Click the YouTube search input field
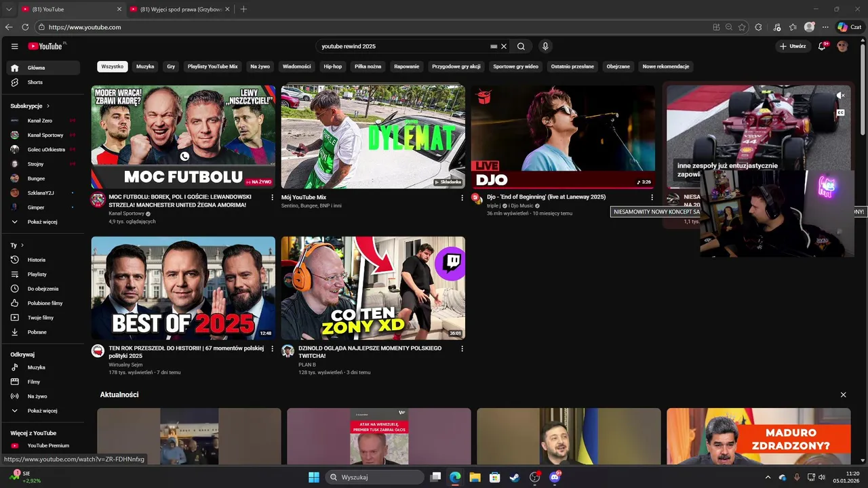The height and width of the screenshot is (488, 868). pyautogui.click(x=403, y=46)
